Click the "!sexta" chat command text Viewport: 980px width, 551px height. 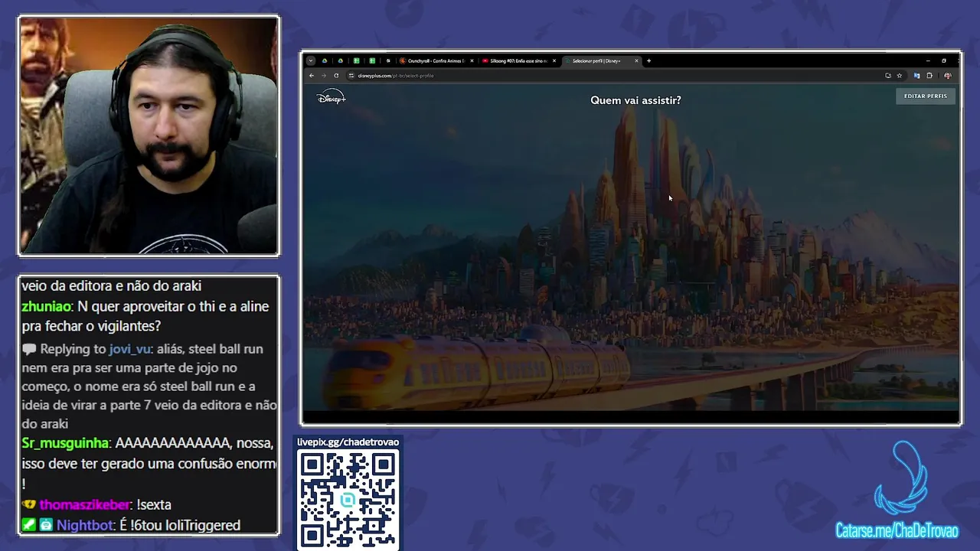click(x=152, y=505)
